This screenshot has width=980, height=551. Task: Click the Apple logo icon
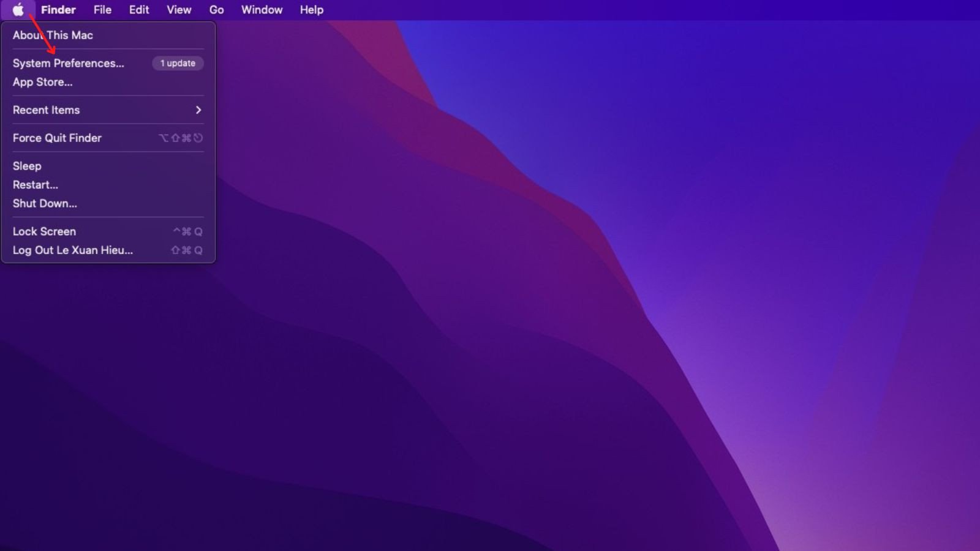[x=18, y=10]
